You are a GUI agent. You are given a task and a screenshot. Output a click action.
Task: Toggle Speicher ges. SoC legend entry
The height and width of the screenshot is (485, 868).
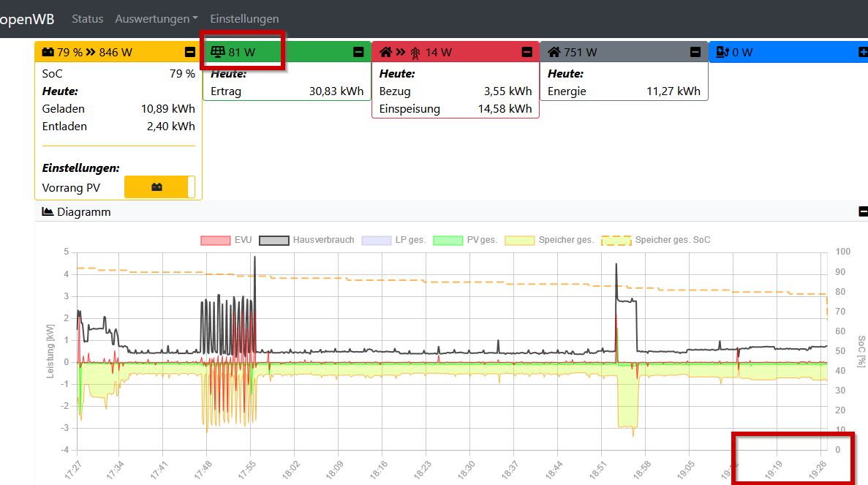(655, 240)
